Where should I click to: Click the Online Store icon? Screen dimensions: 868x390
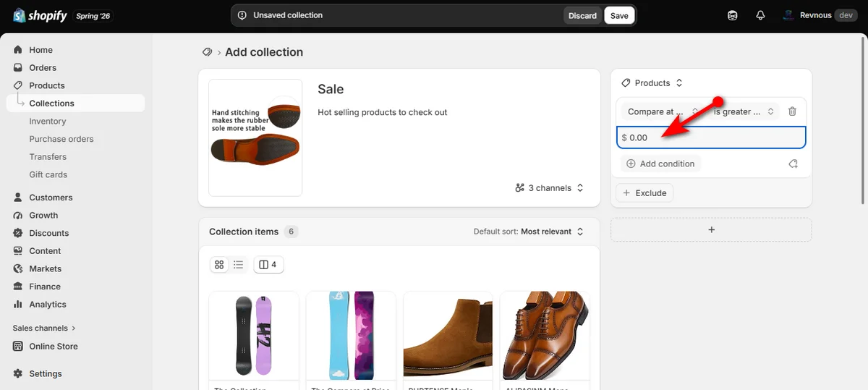click(18, 346)
